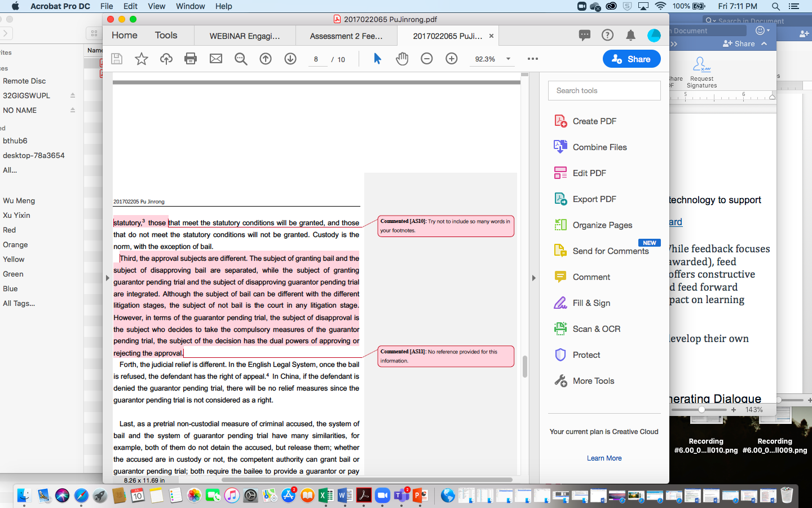Eject the 32GIGSWUPL drive in Finder
Viewport: 812px width, 508px height.
(73, 95)
